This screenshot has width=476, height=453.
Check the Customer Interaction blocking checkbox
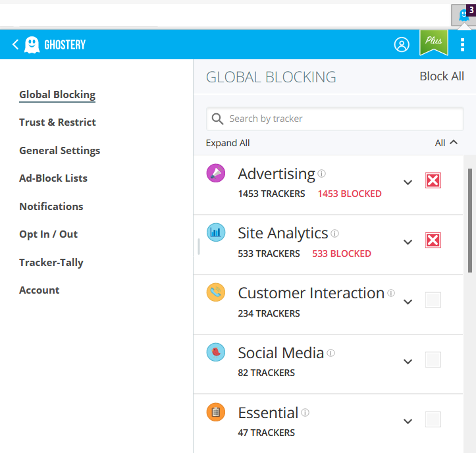(x=433, y=300)
